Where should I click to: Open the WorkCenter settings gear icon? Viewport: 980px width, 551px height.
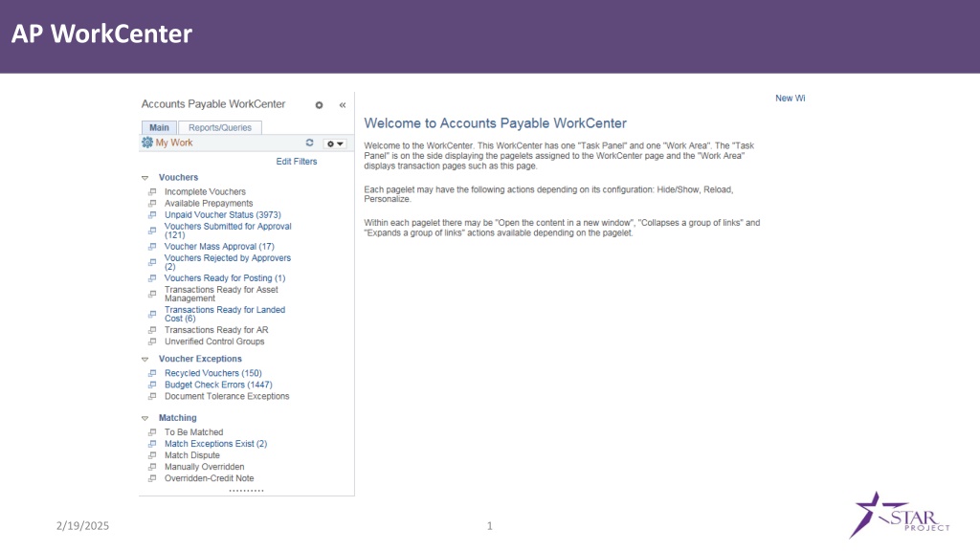(x=319, y=105)
